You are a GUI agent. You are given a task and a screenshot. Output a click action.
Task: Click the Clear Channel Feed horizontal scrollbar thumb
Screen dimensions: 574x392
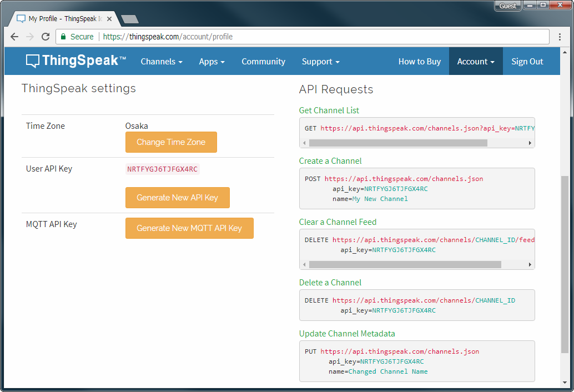click(405, 265)
